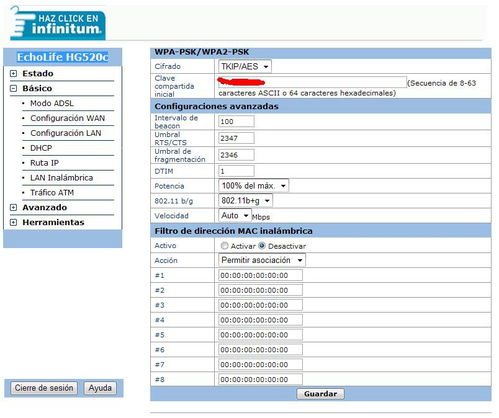Expand the Herramientas plus icon
The height and width of the screenshot is (418, 499).
click(x=13, y=222)
